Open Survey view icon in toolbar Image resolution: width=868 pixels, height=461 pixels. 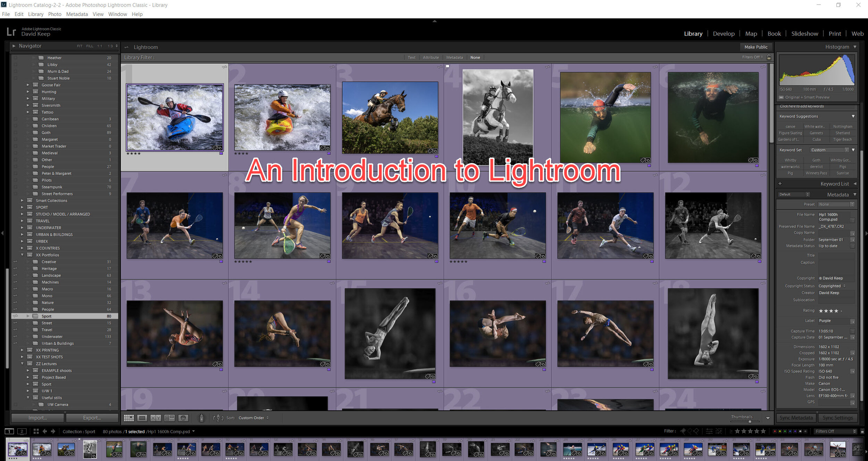(x=169, y=418)
